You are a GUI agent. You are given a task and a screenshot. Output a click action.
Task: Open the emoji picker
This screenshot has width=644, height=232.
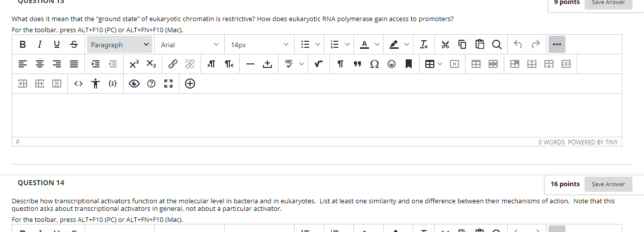point(392,64)
